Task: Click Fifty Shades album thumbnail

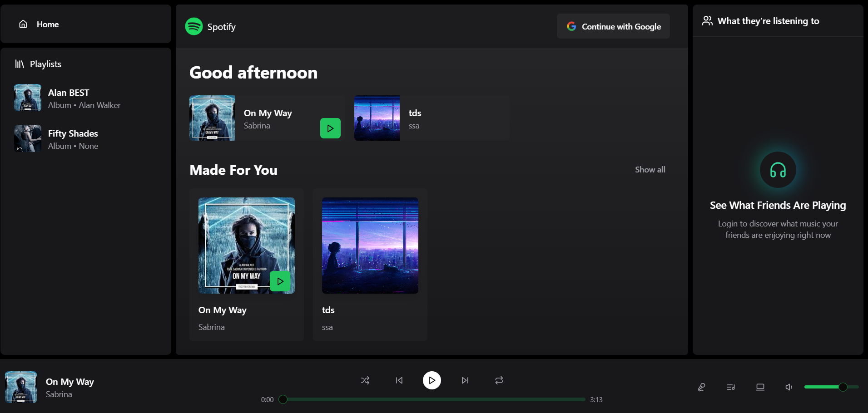Action: click(28, 138)
